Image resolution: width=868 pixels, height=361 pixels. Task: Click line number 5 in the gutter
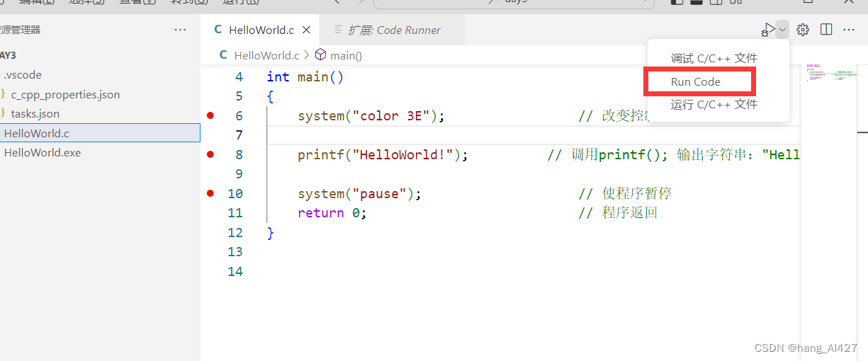coord(239,96)
